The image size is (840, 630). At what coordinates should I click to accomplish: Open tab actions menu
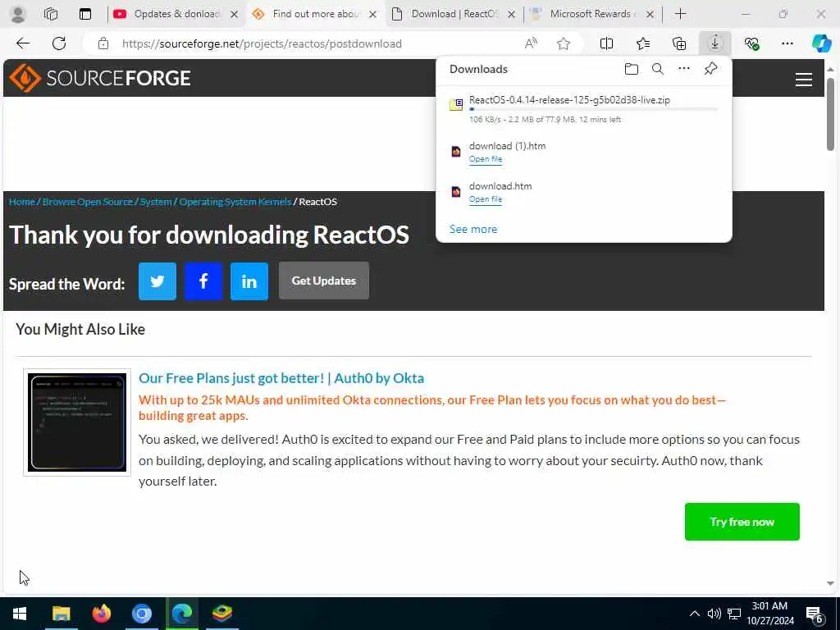[85, 14]
